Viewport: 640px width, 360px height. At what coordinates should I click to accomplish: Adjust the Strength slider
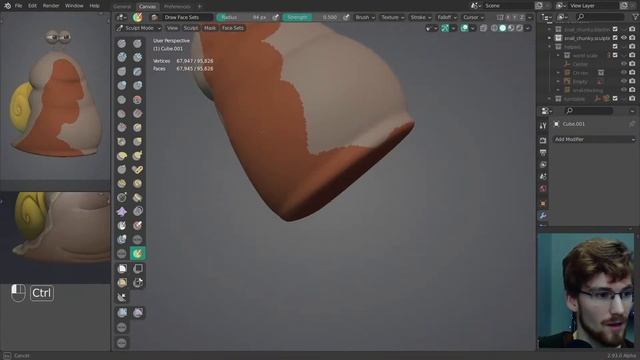(x=311, y=17)
